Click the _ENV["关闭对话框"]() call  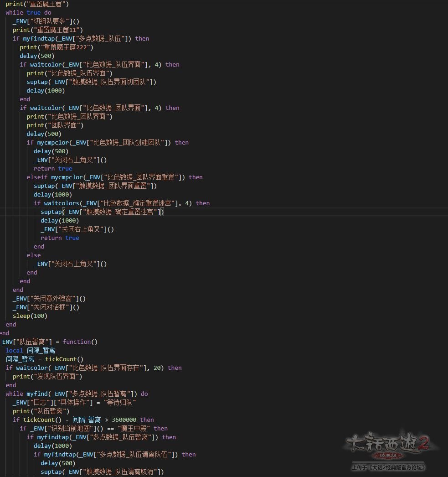coord(46,307)
